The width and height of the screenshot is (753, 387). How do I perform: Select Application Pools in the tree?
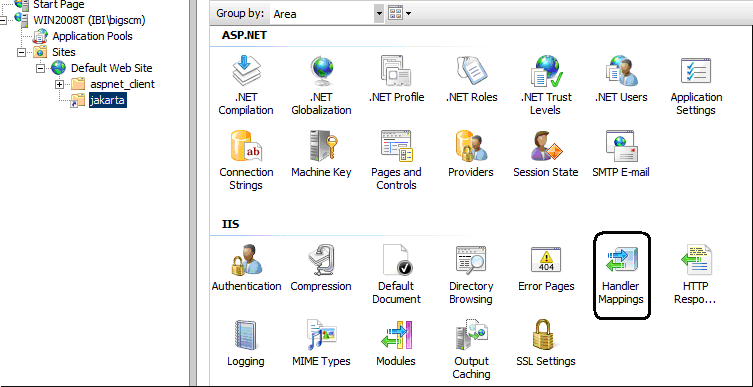(92, 36)
